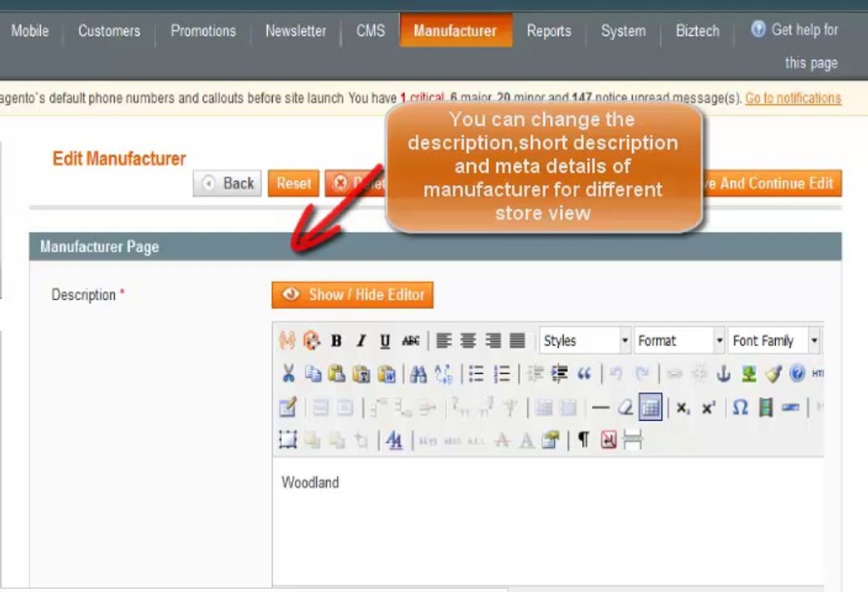Open editor help icon
Screen dimensions: 868x592
pos(797,374)
